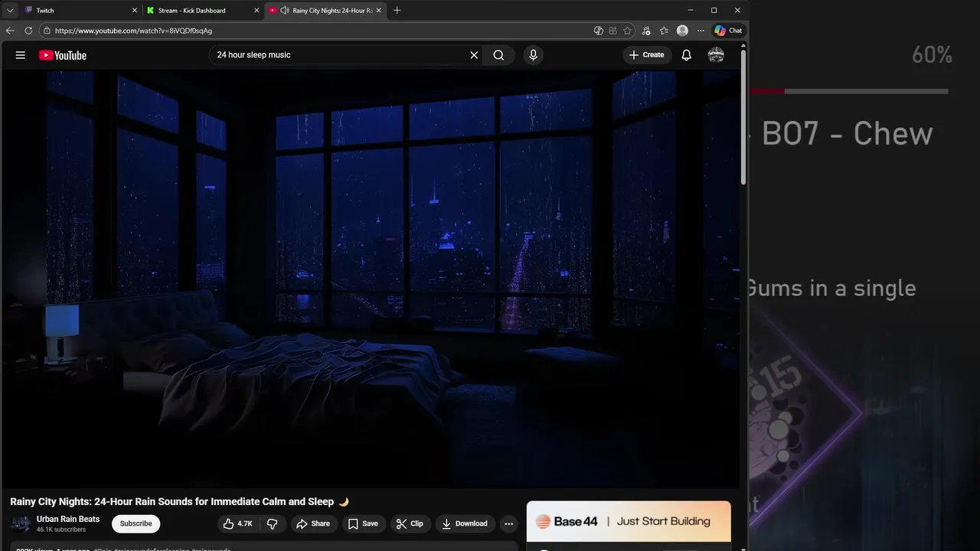Open Urban Rain Beats channel avatar
Screen dimensions: 980x551
(21, 523)
